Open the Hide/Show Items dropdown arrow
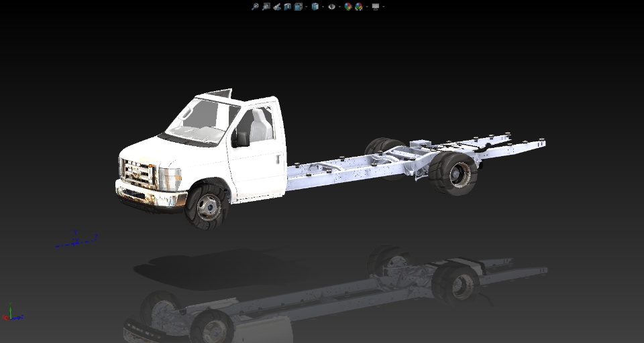The width and height of the screenshot is (644, 343). click(x=339, y=7)
